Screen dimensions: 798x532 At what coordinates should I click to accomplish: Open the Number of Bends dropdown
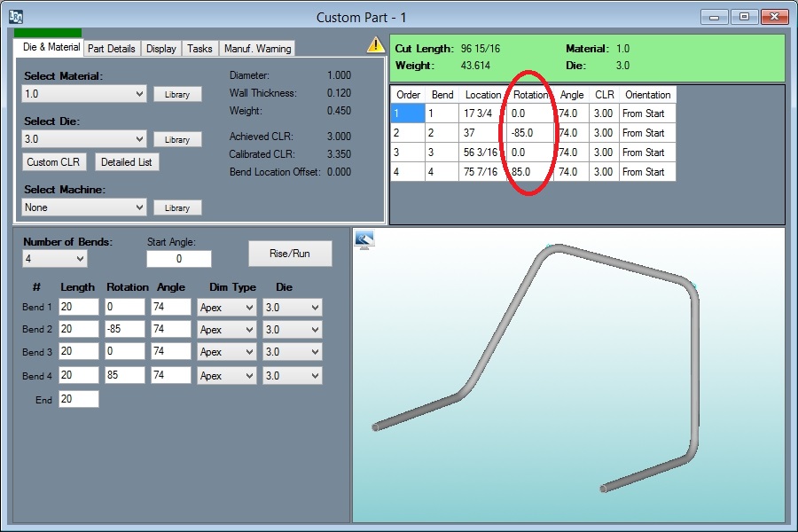(55, 259)
